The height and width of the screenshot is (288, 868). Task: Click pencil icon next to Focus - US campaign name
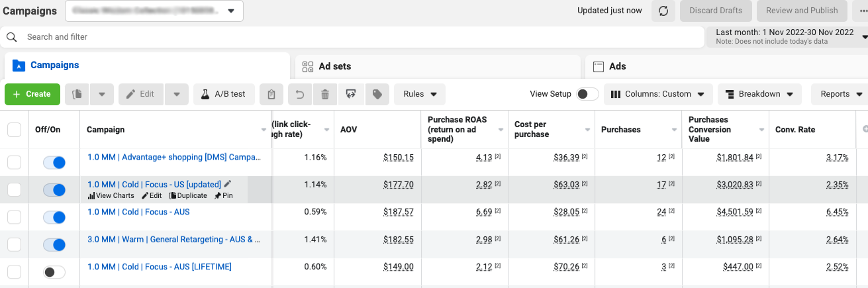pos(228,184)
